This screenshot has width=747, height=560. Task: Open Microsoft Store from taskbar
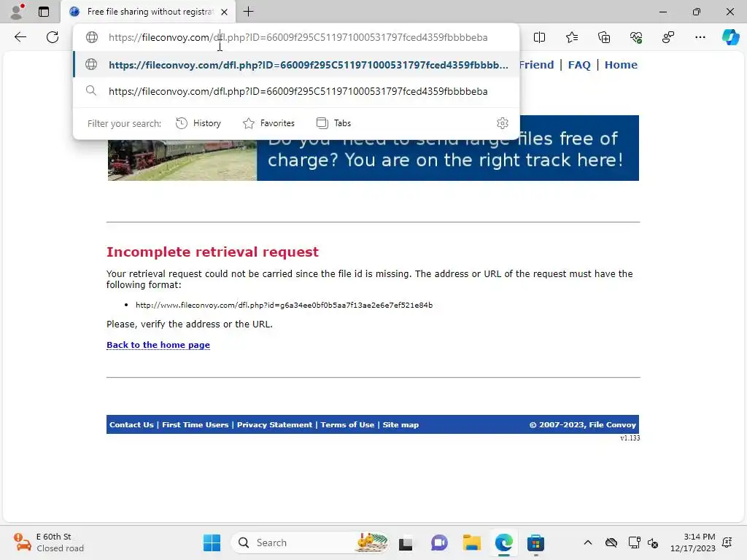tap(536, 542)
